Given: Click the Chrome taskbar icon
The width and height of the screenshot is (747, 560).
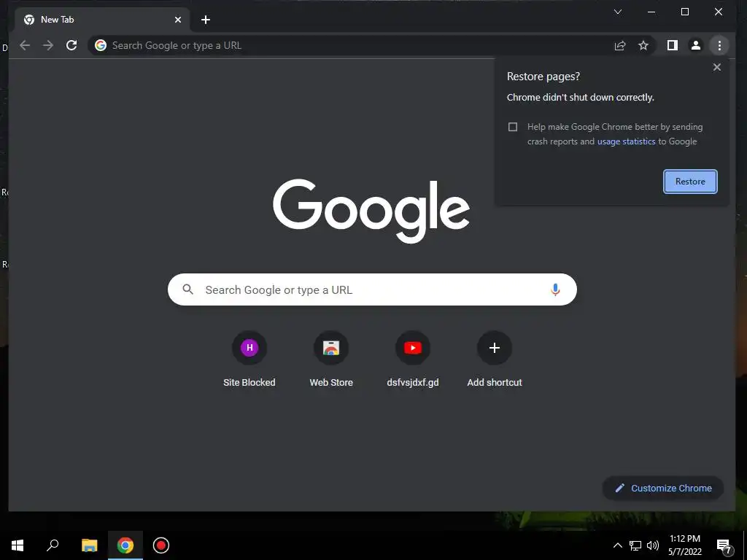Looking at the screenshot, I should 125,545.
